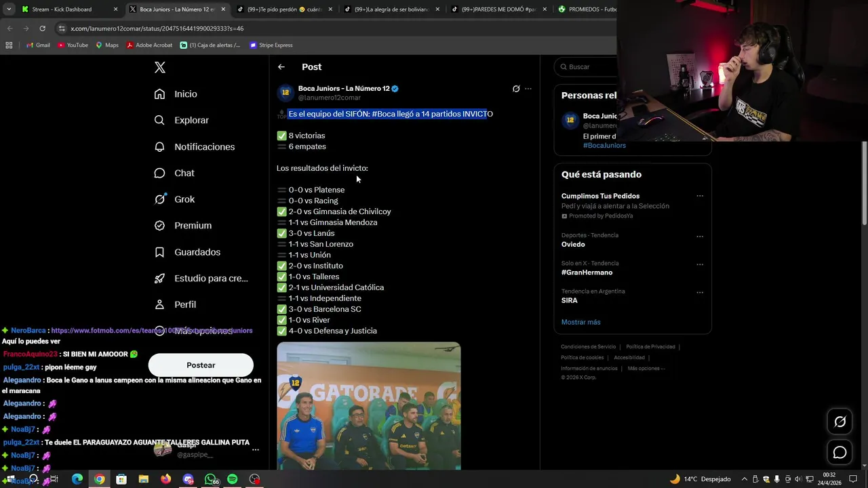Go back using the Post arrow
Screen dimensions: 868x488
281,67
